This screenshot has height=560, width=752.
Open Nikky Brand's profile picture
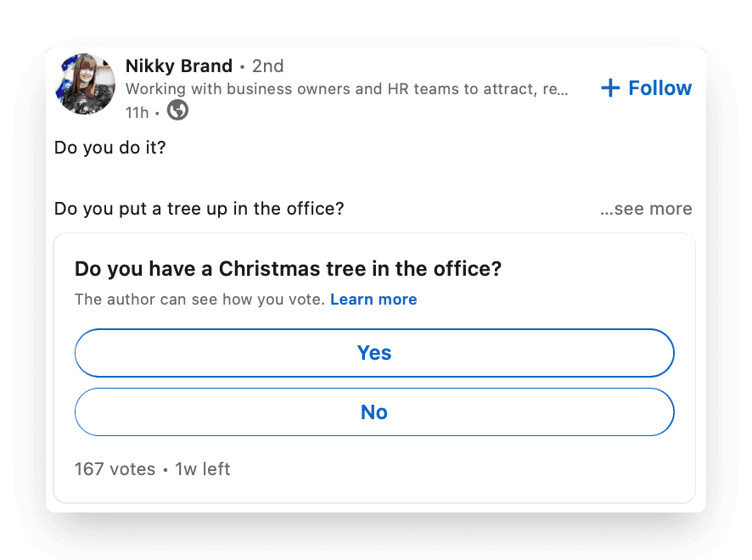point(85,84)
